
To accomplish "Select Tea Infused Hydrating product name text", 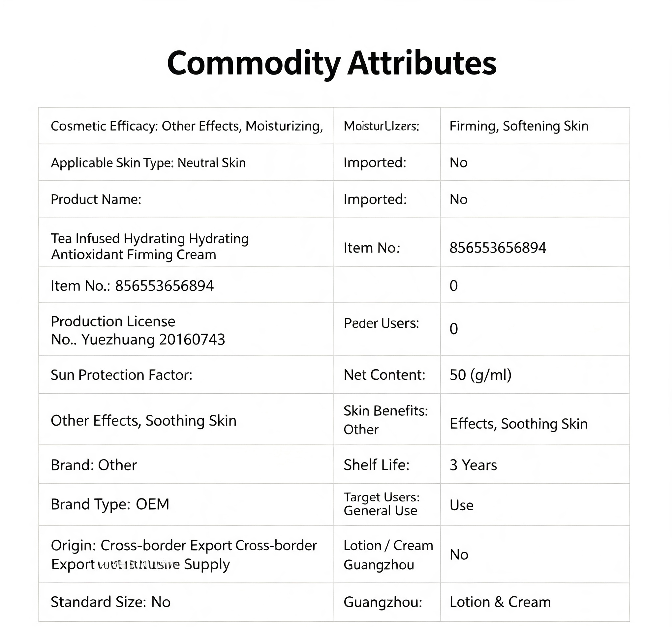I will 150,246.
